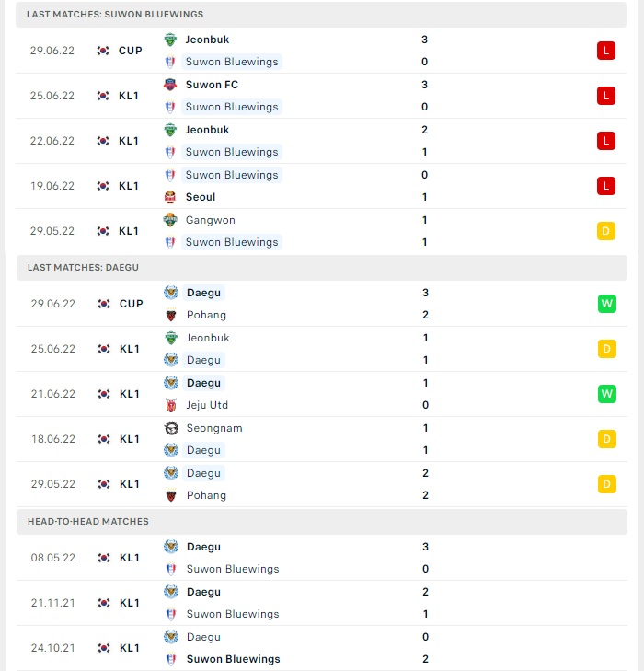Click yellow D badge for Jeonbuk vs Daegu
The width and height of the screenshot is (644, 671).
[607, 349]
